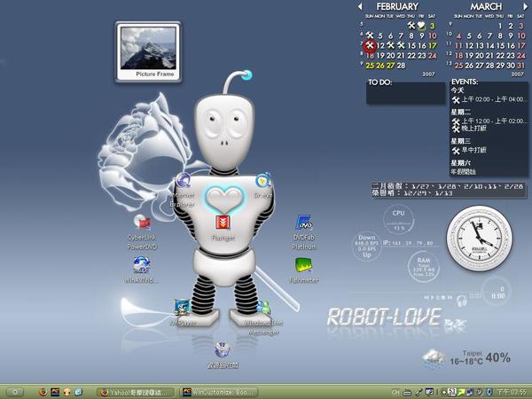Select February 17 on the calendar
The width and height of the screenshot is (532, 399).
[x=433, y=45]
